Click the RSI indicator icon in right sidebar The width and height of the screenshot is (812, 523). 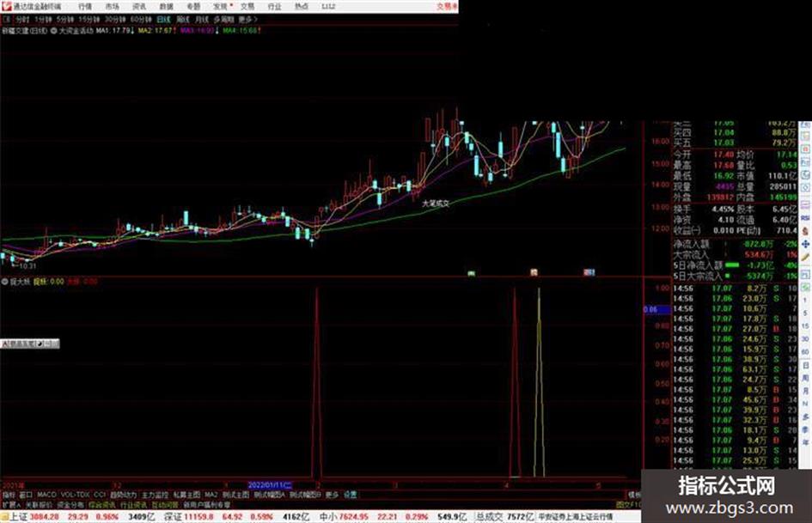click(x=805, y=218)
